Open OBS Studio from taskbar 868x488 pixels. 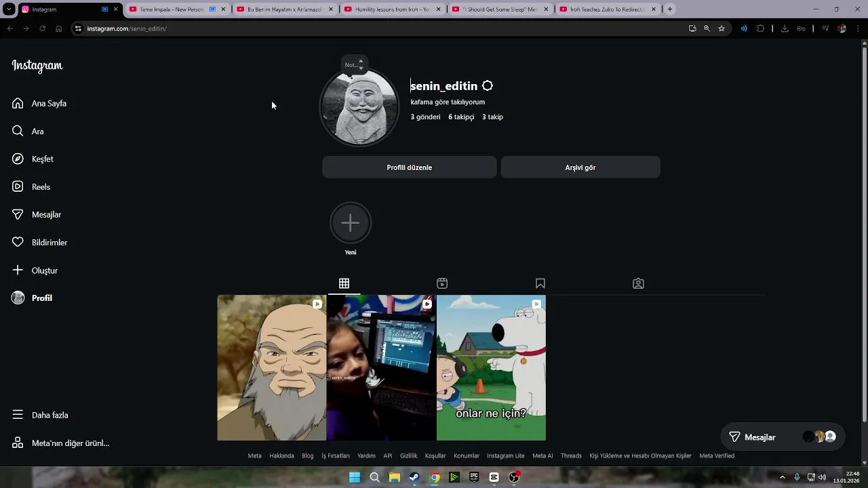[514, 477]
